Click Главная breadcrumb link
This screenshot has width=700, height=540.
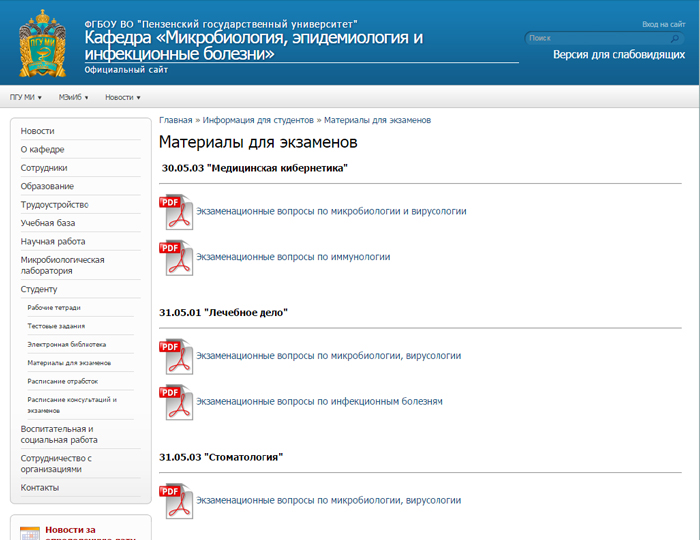[x=175, y=120]
